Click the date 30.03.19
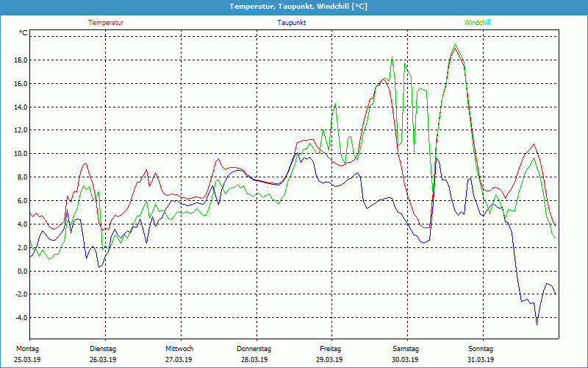The width and height of the screenshot is (588, 368). 405,360
